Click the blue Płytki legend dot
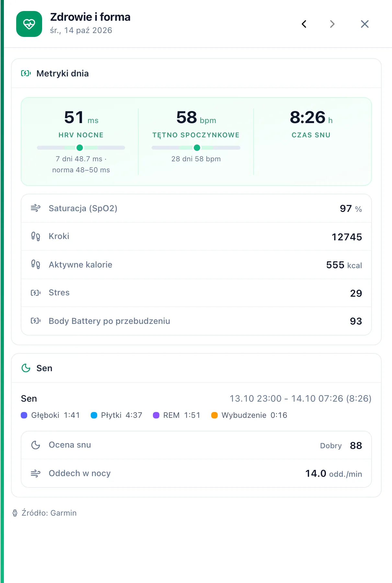This screenshot has width=392, height=583. click(94, 415)
